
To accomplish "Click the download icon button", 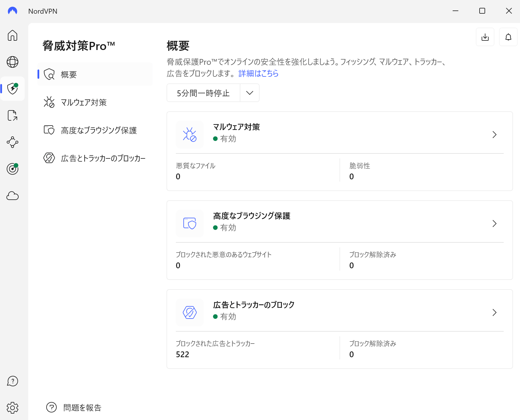I will (485, 37).
